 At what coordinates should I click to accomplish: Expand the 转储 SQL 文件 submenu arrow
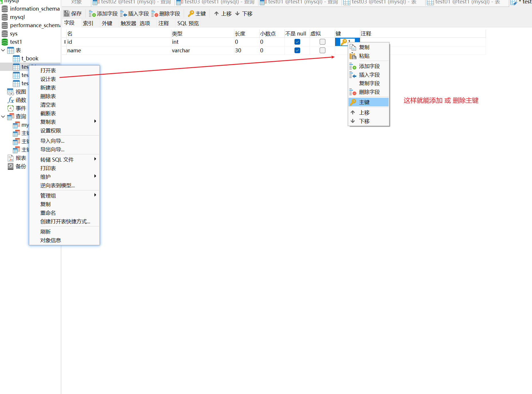95,159
